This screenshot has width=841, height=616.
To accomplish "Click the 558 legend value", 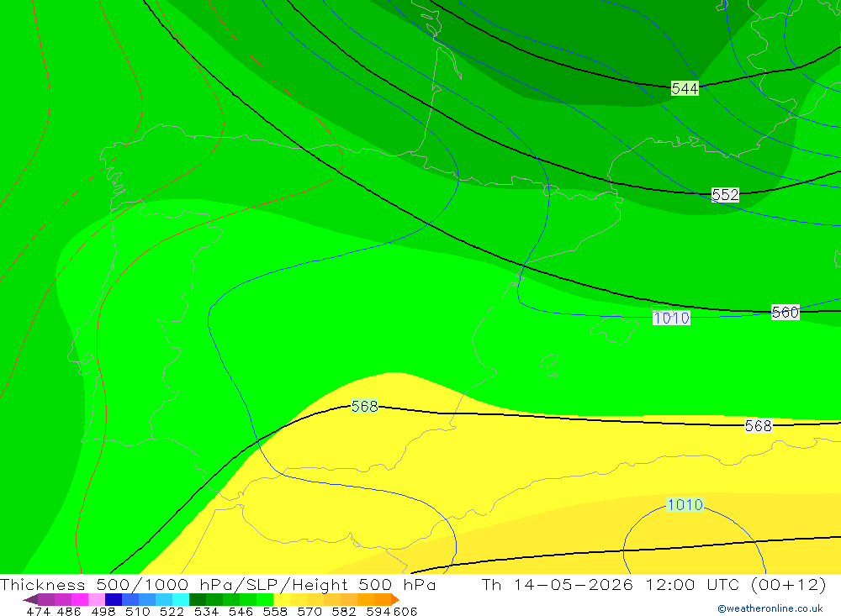I will [x=275, y=611].
